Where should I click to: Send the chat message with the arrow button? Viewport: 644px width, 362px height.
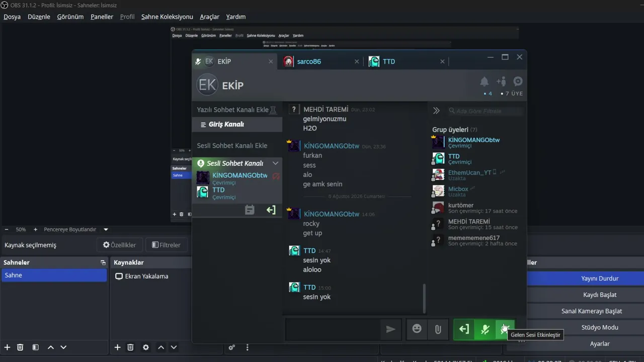(x=390, y=329)
